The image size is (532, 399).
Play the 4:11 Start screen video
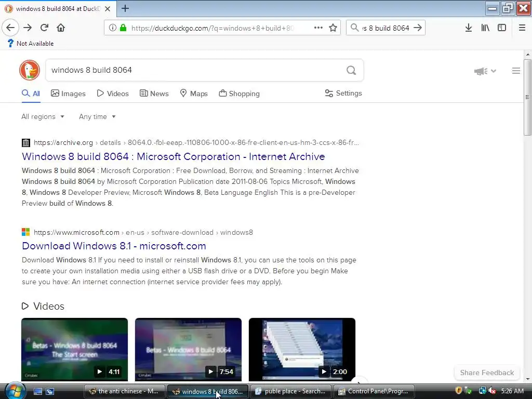(x=75, y=350)
